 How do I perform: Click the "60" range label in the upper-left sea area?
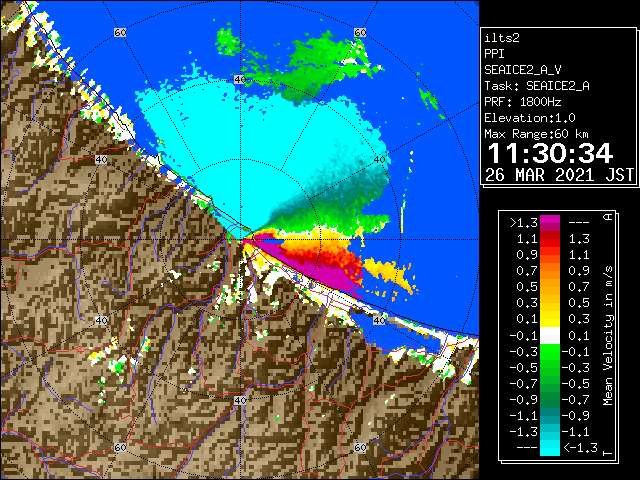tap(120, 32)
